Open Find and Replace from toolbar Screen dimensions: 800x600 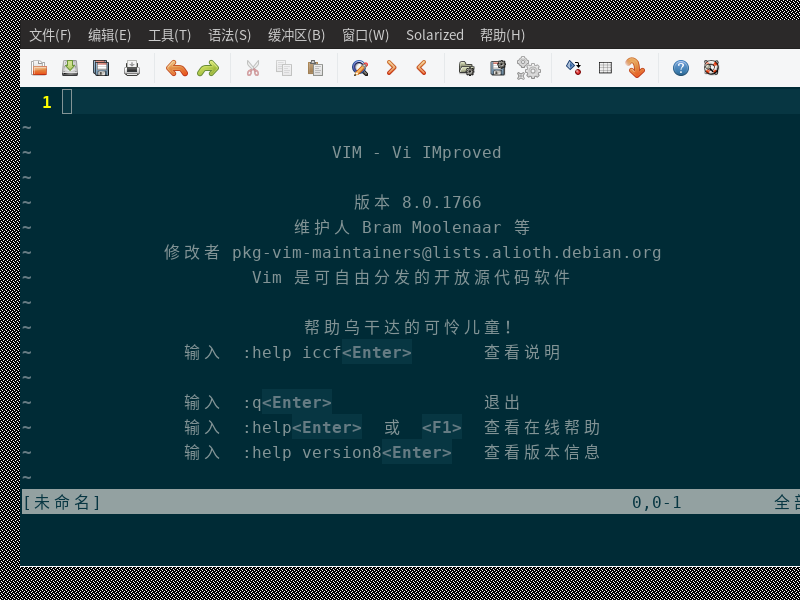pos(360,68)
